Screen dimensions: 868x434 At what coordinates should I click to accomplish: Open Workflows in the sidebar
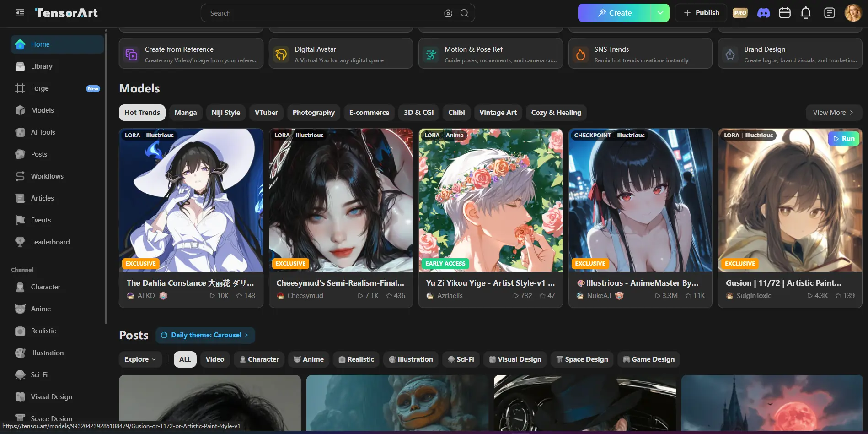[x=57, y=176]
